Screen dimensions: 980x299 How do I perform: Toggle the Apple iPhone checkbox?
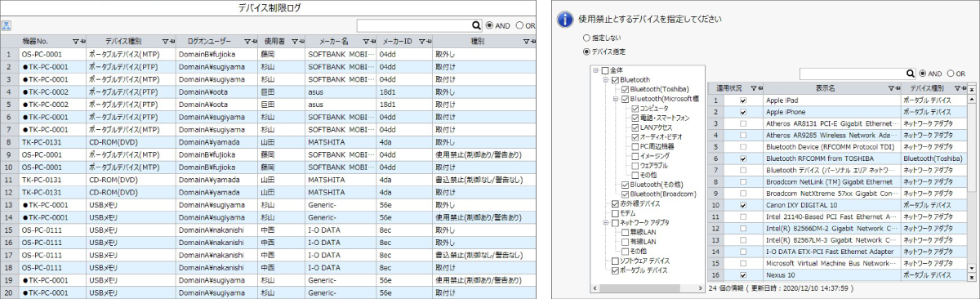[x=742, y=111]
